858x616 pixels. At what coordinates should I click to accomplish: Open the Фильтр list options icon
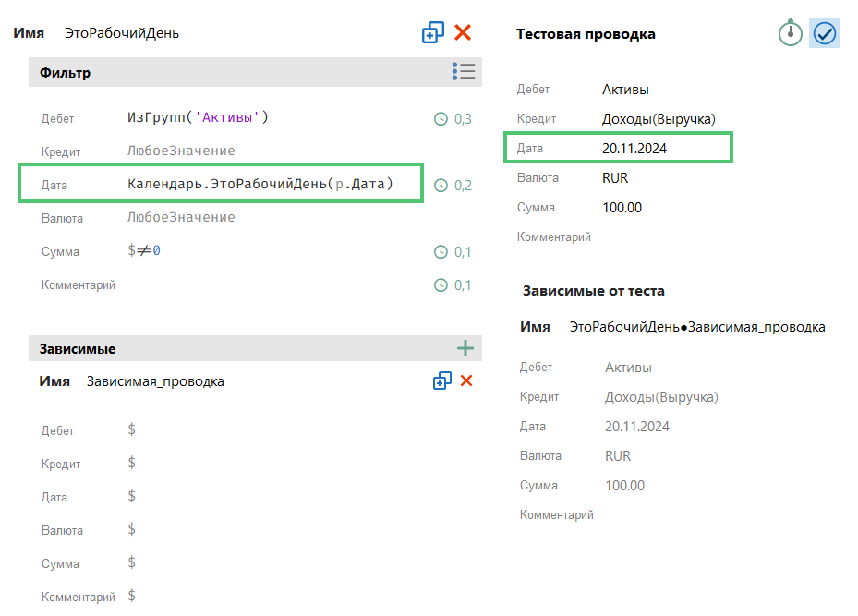464,72
